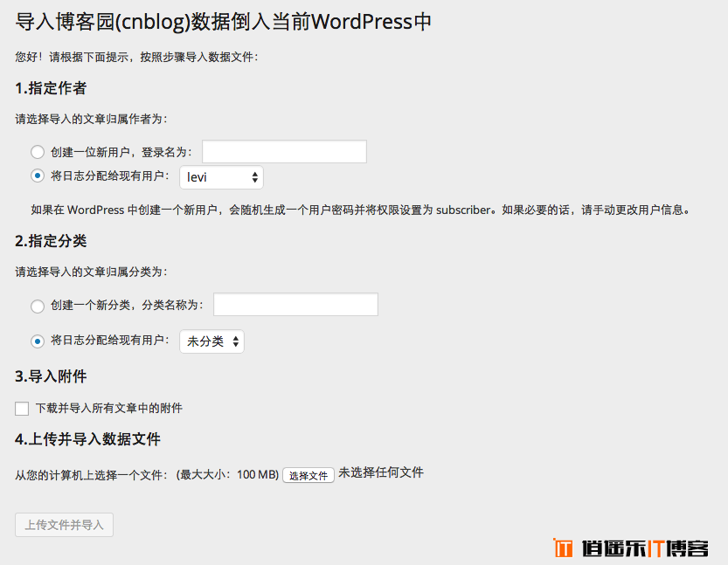Click the new user login name field
This screenshot has width=728, height=565.
[284, 152]
